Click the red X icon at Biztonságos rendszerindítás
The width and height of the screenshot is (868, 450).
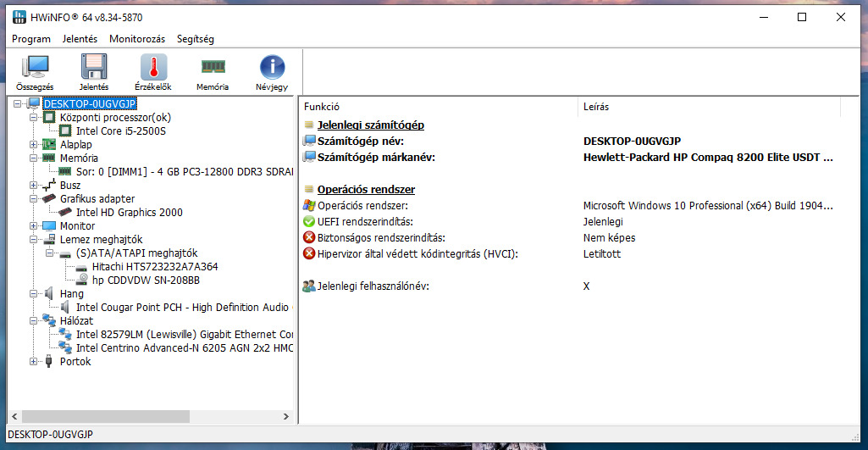pos(309,238)
